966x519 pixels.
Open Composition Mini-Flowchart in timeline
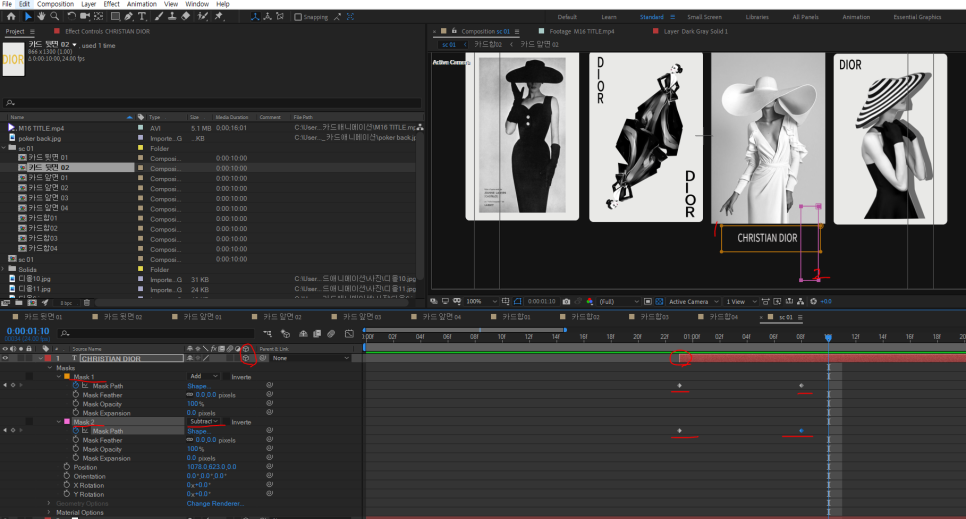(x=267, y=333)
